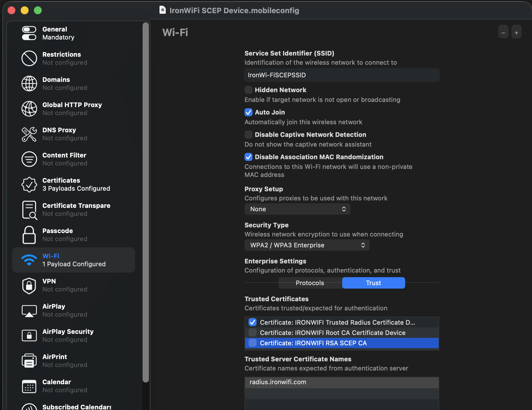Viewport: 532px width, 410px height.
Task: Click the Restrictions prohibition icon in sidebar
Action: 29,58
